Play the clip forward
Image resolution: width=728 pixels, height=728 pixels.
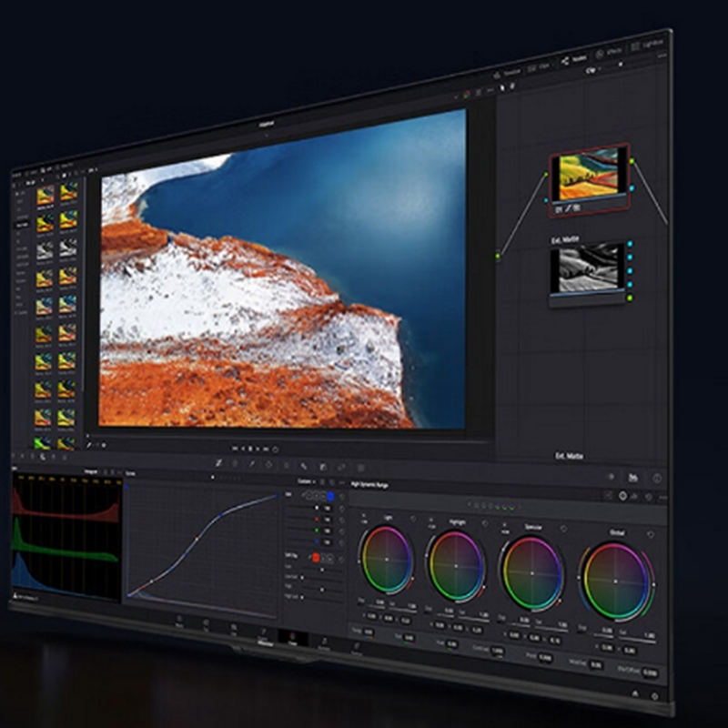[258, 449]
